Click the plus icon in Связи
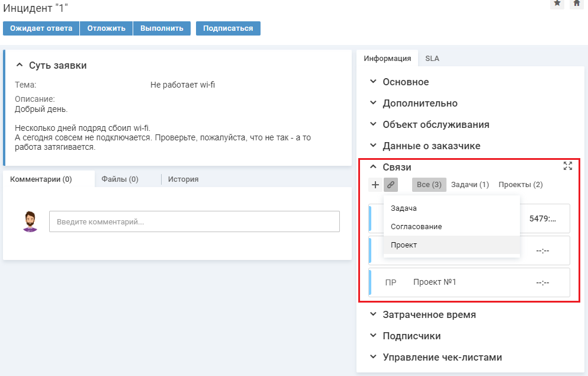The image size is (588, 376). pyautogui.click(x=375, y=185)
